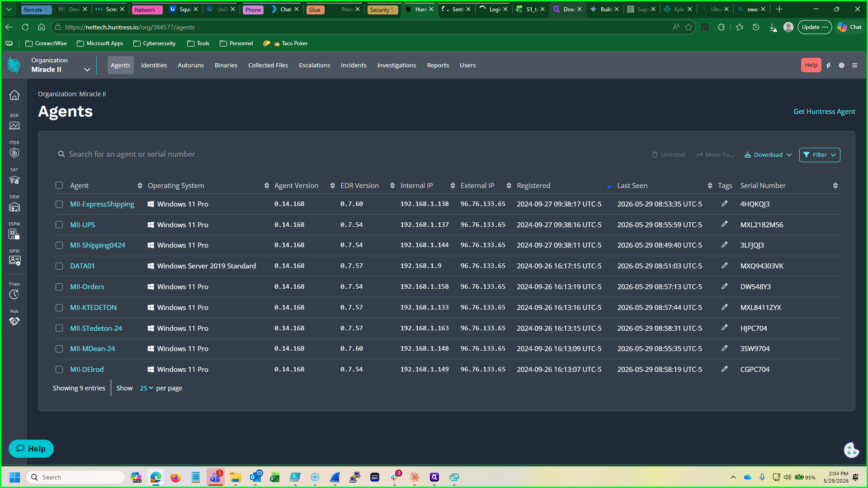This screenshot has width=868, height=488.
Task: Open the MII-KTEDETON agent link
Action: point(93,307)
